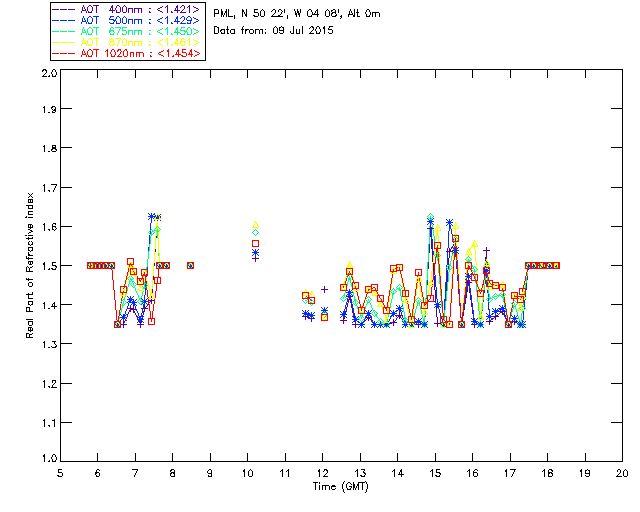This screenshot has height=512, width=640.
Task: Click the x-axis tick label 8
Action: coord(173,473)
